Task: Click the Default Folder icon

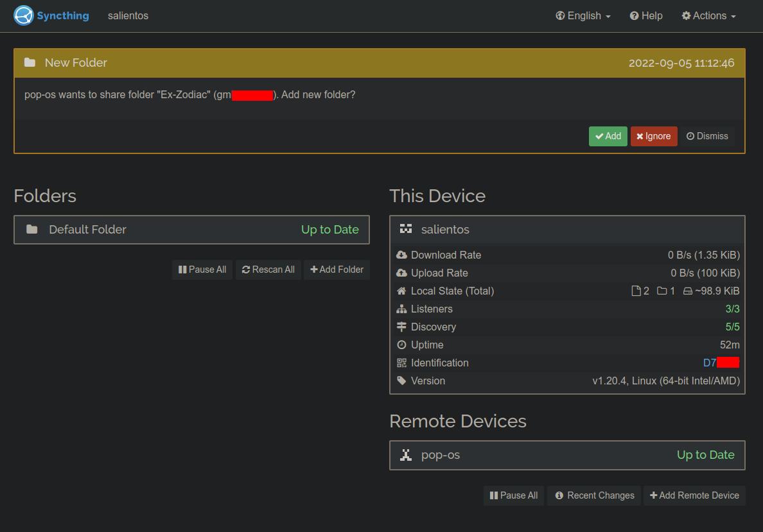Action: coord(31,229)
